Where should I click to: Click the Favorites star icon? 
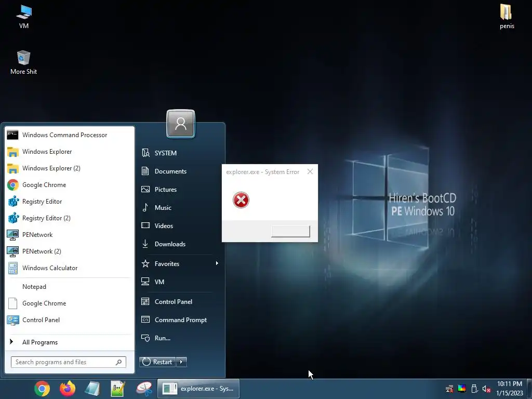tap(145, 263)
